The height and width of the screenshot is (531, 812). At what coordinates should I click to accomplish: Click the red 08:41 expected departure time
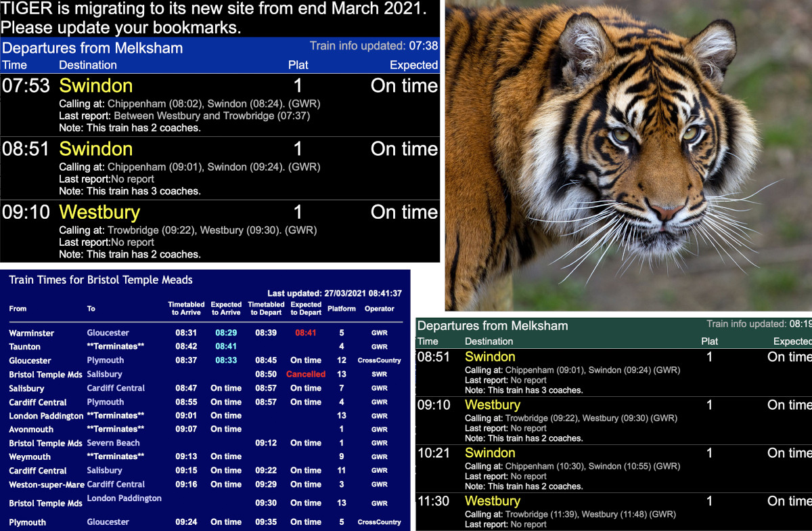[x=305, y=333]
